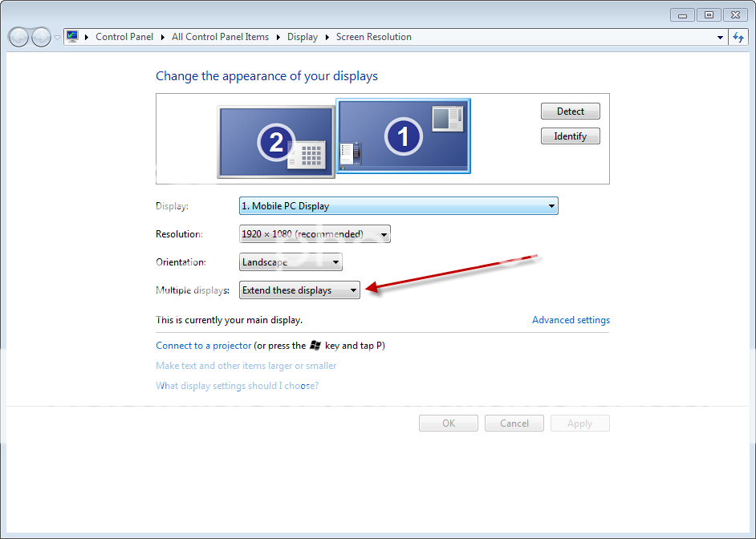Navigate to All Control Panel Items breadcrumb
The image size is (756, 539).
click(220, 37)
